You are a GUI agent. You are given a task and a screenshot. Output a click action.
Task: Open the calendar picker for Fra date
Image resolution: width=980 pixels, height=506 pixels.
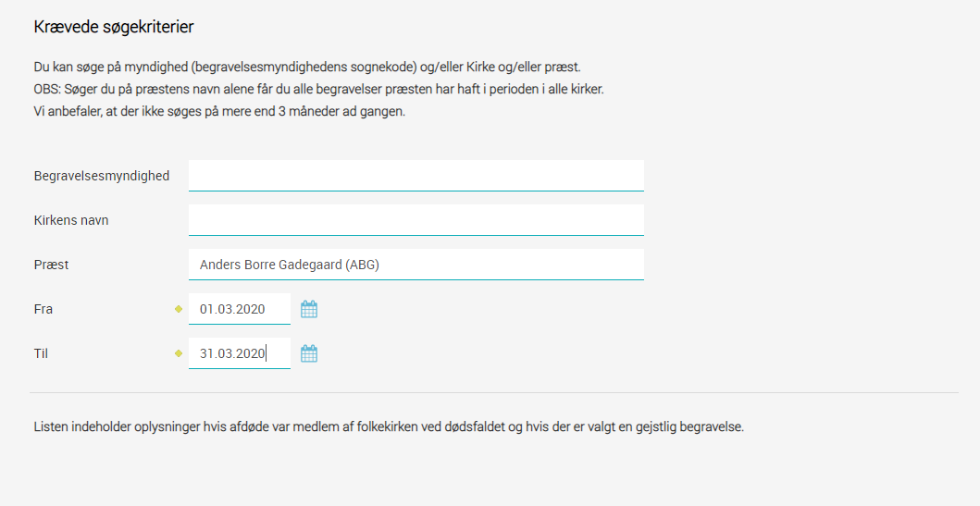coord(309,309)
